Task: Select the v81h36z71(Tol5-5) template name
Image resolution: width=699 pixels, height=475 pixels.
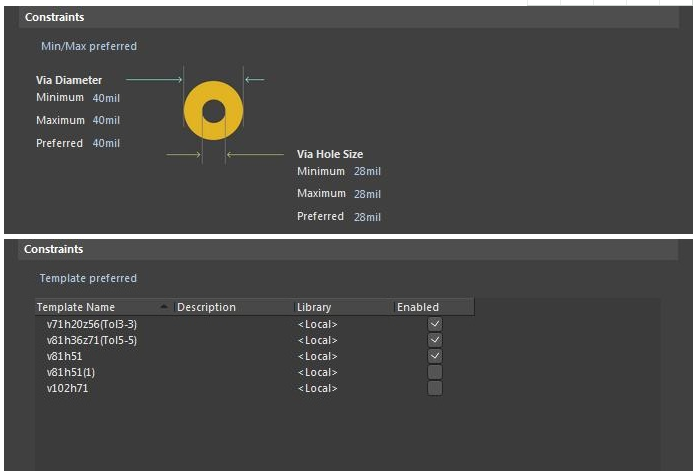Action: pyautogui.click(x=92, y=340)
